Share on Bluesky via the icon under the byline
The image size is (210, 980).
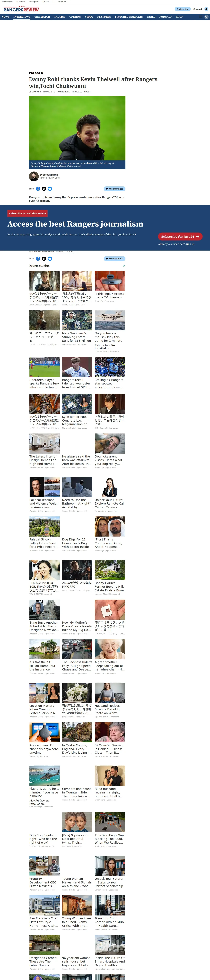tap(50, 189)
